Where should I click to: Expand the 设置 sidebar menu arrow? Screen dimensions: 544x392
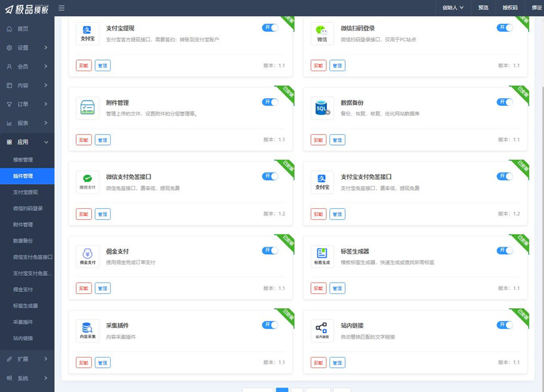(x=46, y=48)
